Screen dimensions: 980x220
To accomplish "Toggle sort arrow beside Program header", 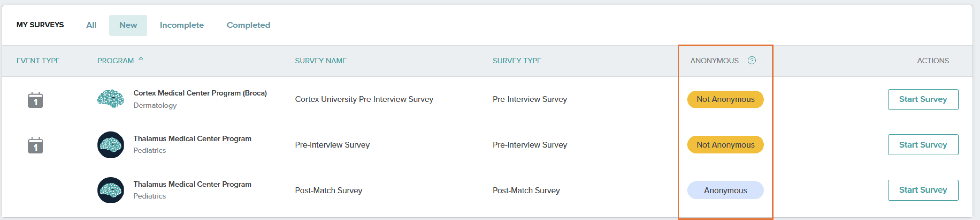I will coord(141,59).
